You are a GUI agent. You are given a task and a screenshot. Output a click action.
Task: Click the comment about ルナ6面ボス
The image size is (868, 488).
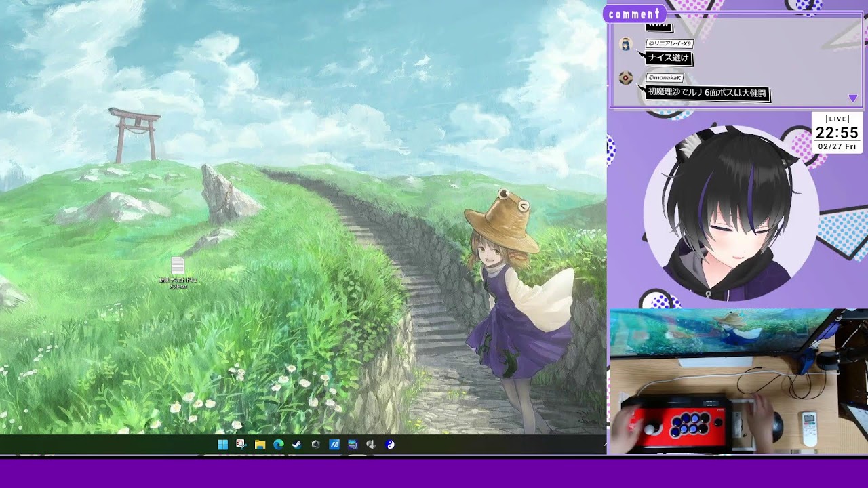(707, 92)
